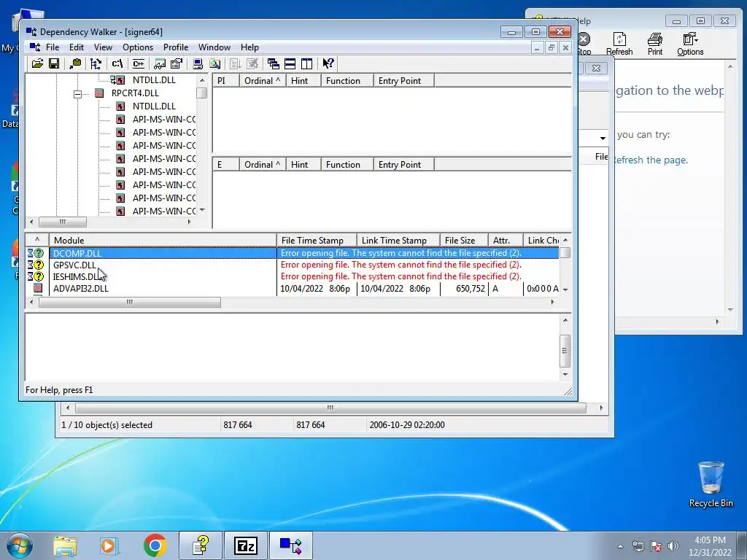
Task: Click the Cascade windows toolbar icon
Action: [x=274, y=63]
